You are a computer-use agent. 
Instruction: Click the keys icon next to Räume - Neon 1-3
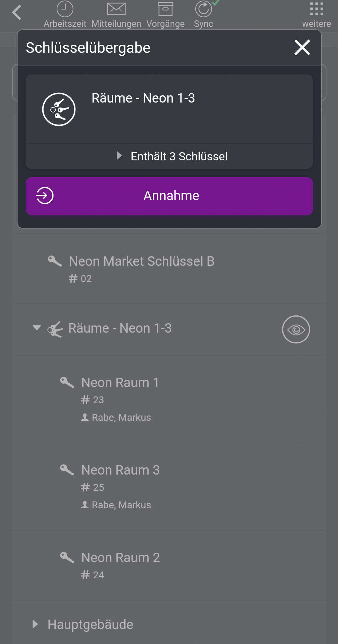click(x=55, y=329)
